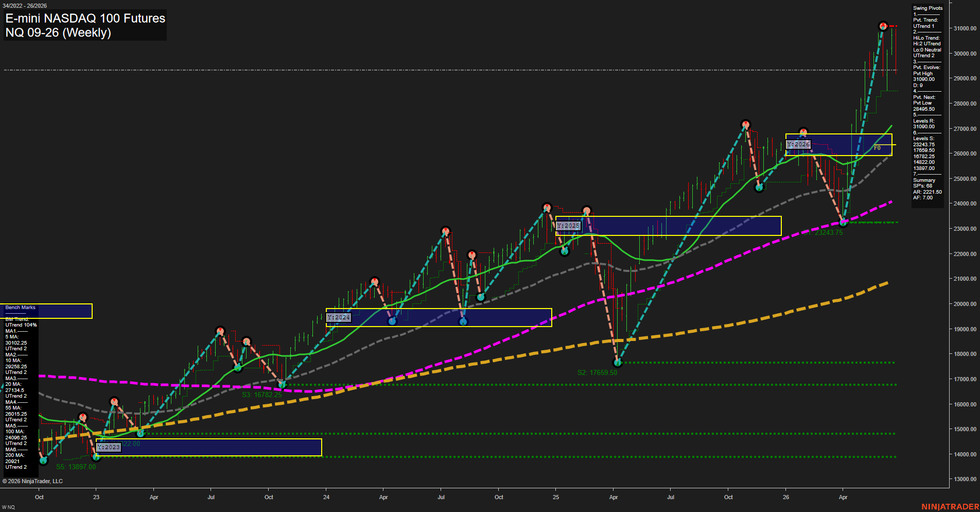Select the pivot low marker above S5 13897.00

96,456
